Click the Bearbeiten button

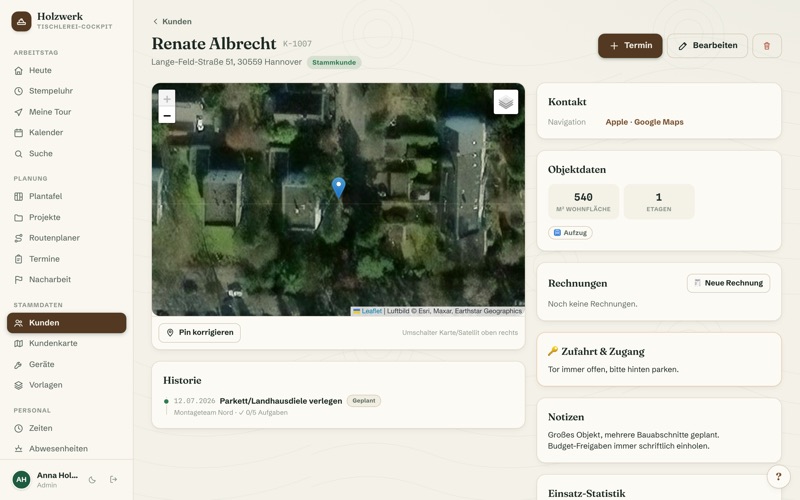click(x=707, y=46)
